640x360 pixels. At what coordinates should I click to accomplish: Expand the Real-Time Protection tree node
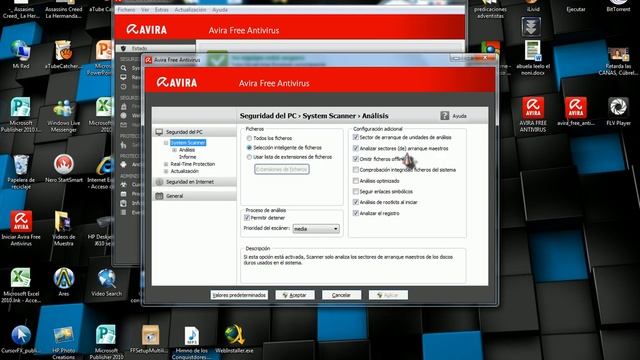pyautogui.click(x=166, y=164)
